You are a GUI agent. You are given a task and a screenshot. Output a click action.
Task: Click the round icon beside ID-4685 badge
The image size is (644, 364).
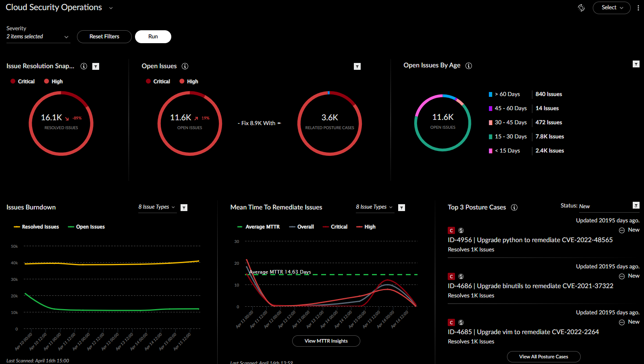[461, 322]
